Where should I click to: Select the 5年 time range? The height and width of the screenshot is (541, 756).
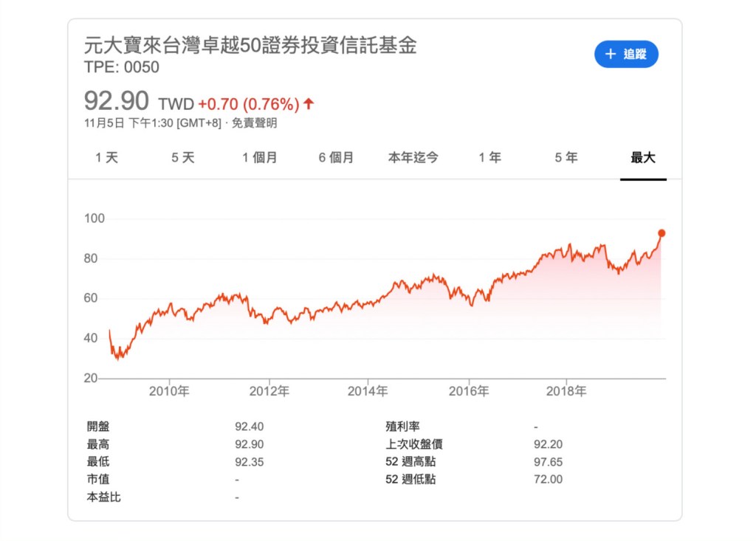click(565, 157)
